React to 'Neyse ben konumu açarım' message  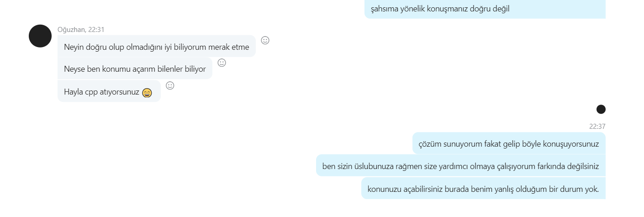pos(222,63)
